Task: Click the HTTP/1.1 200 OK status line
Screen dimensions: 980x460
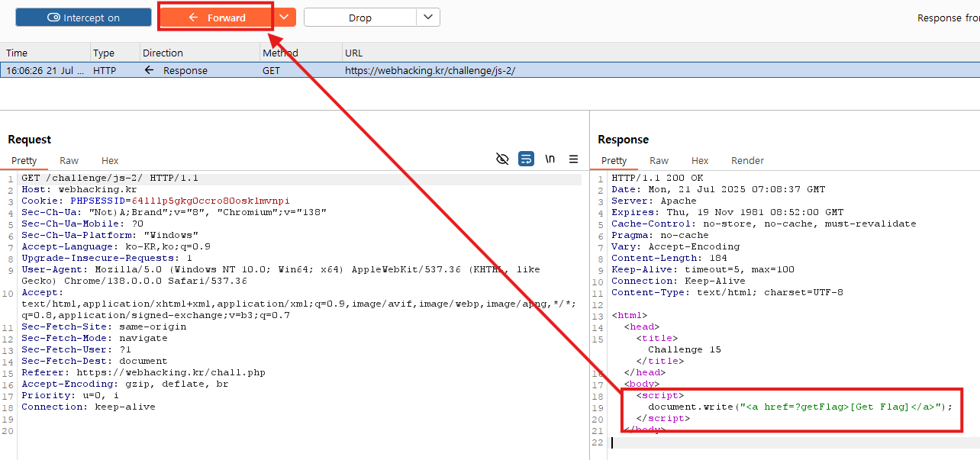Action: tap(657, 178)
